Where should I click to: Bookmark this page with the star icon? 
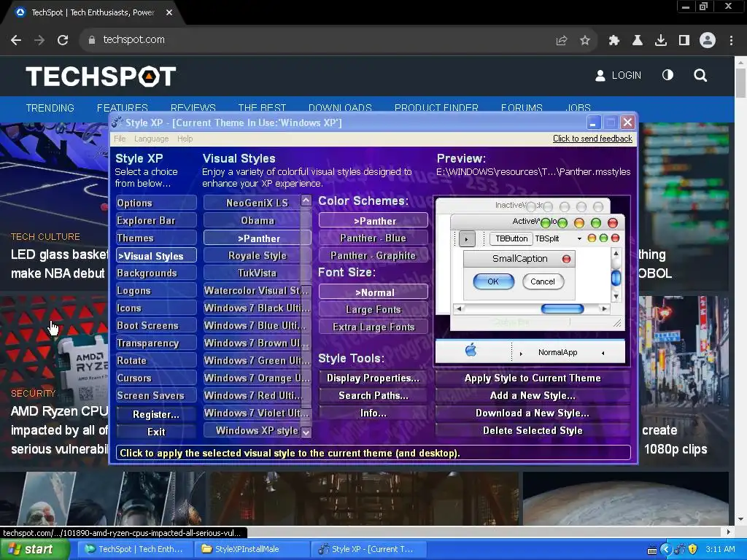click(x=585, y=41)
